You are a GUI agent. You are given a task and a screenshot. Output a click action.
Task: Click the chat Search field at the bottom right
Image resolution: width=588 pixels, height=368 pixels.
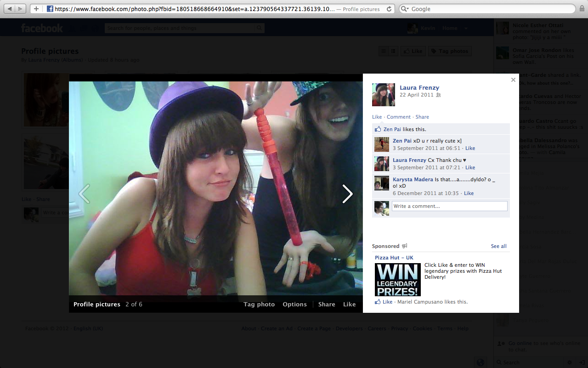pyautogui.click(x=528, y=362)
